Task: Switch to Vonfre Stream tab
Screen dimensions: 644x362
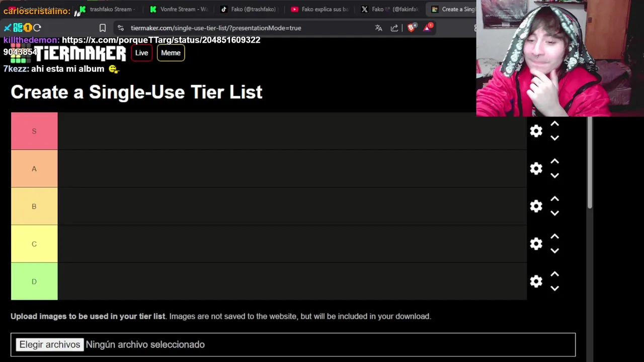Action: 179,9
